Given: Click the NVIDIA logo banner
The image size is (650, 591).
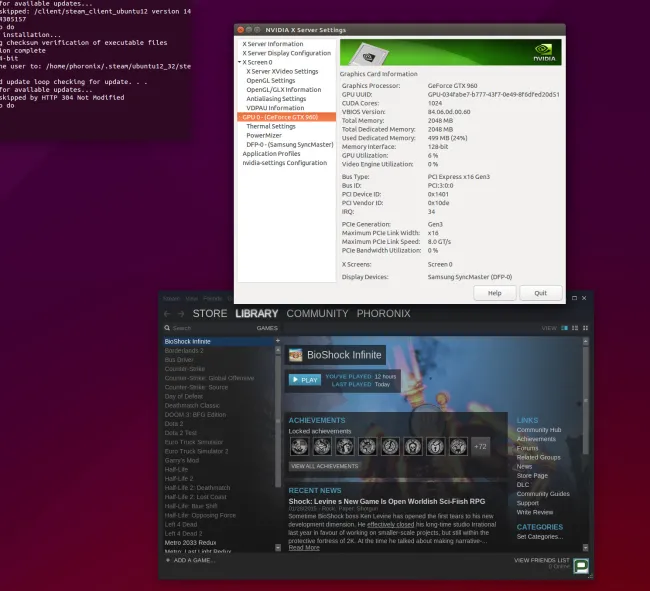Looking at the screenshot, I should coord(451,52).
